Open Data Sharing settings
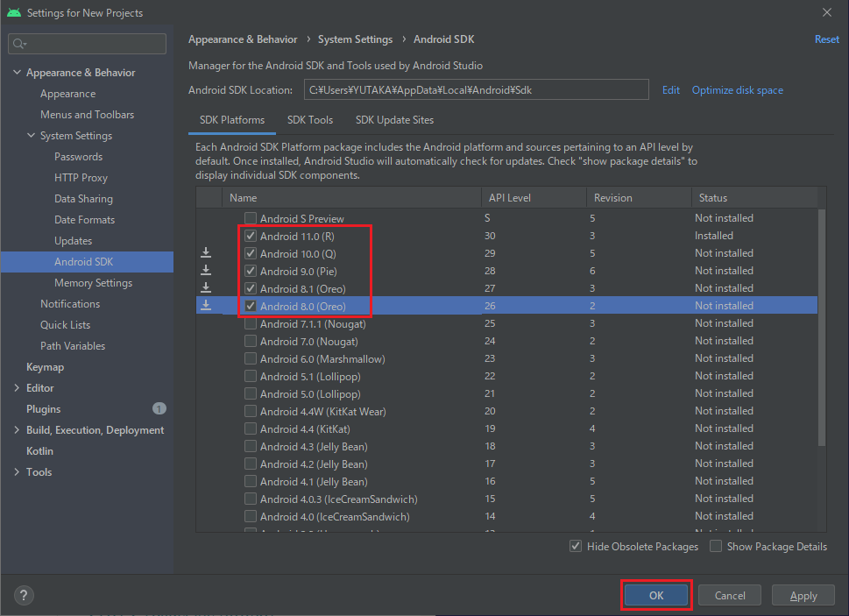 (x=83, y=199)
